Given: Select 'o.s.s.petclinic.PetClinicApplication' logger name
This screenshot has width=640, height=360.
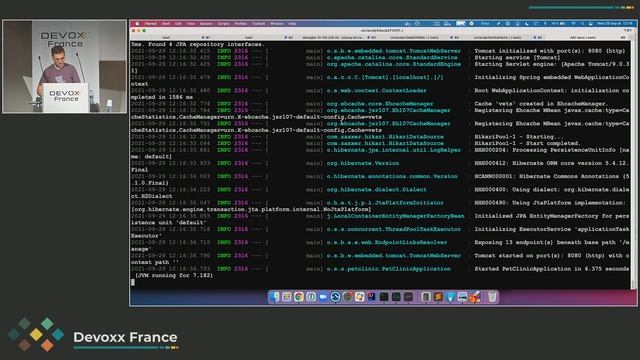Looking at the screenshot, I should coord(389,269).
